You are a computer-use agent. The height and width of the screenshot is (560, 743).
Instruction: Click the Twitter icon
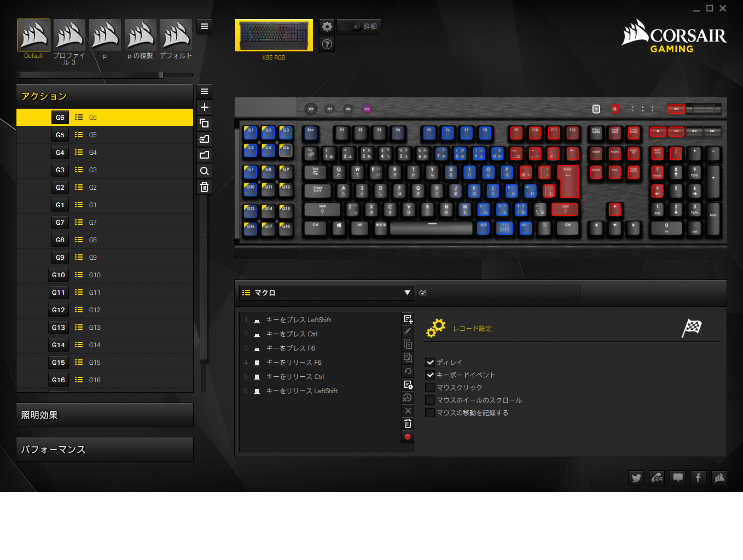pyautogui.click(x=636, y=478)
